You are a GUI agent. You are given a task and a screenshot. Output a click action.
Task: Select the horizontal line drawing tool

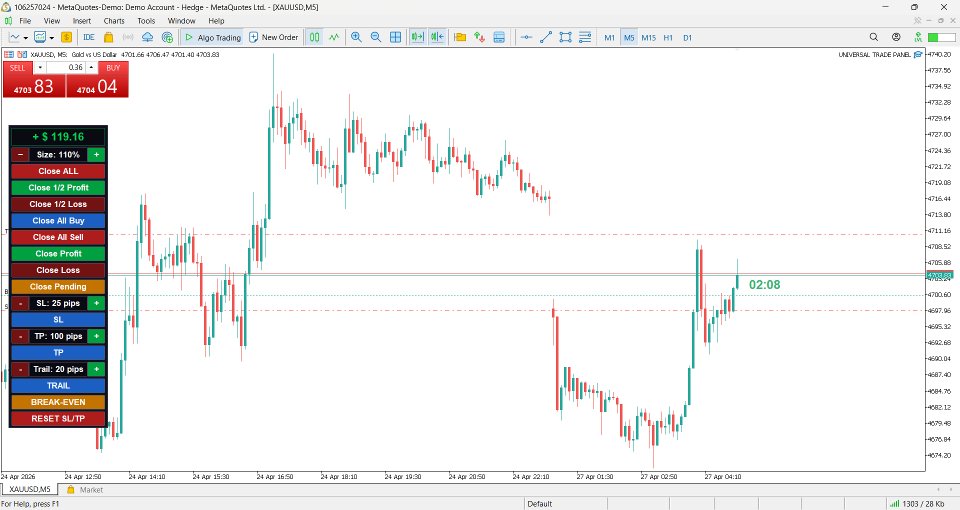tap(526, 37)
